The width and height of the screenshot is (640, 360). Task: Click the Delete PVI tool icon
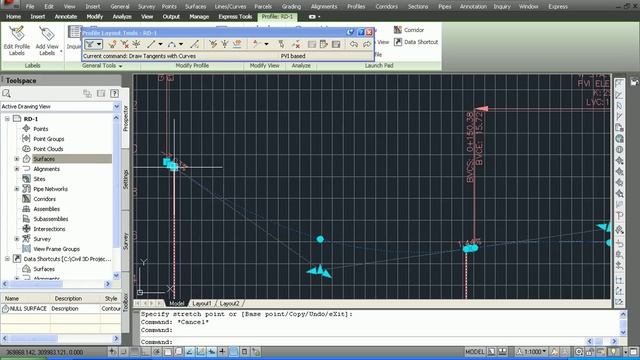pos(124,44)
